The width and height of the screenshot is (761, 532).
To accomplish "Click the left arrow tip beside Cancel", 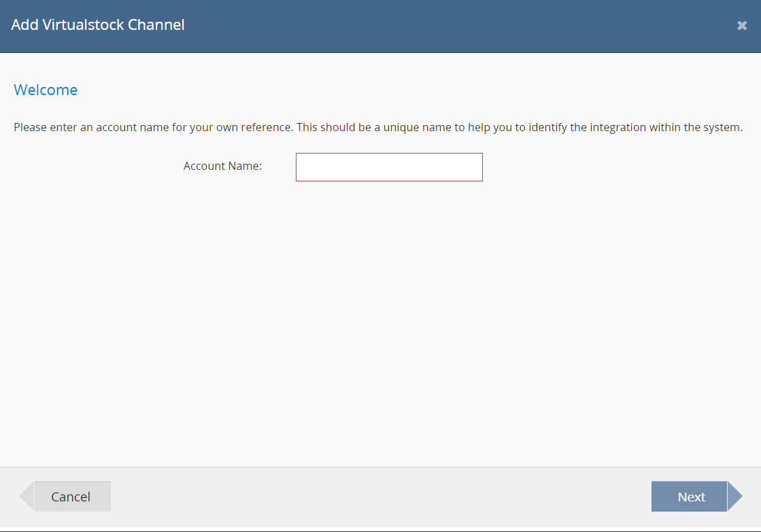I will pyautogui.click(x=27, y=497).
